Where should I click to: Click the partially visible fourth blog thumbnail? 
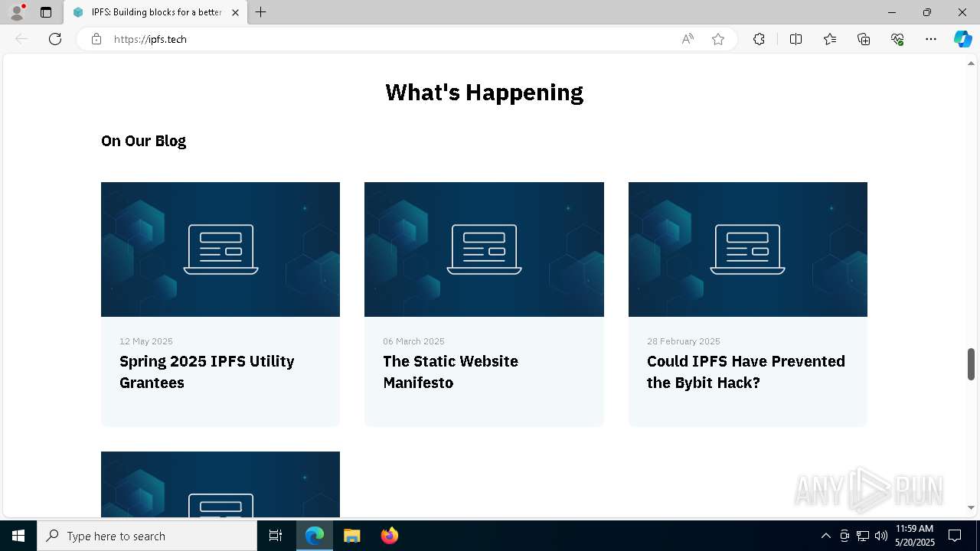tap(220, 484)
